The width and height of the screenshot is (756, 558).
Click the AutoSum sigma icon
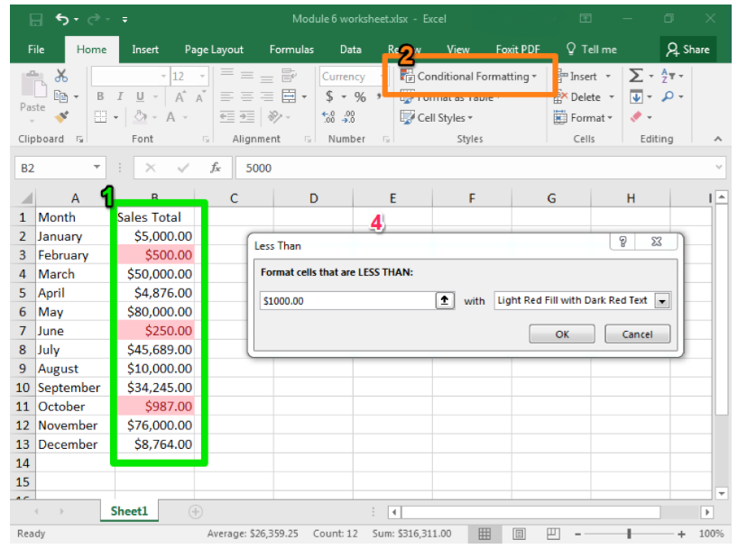pyautogui.click(x=636, y=77)
